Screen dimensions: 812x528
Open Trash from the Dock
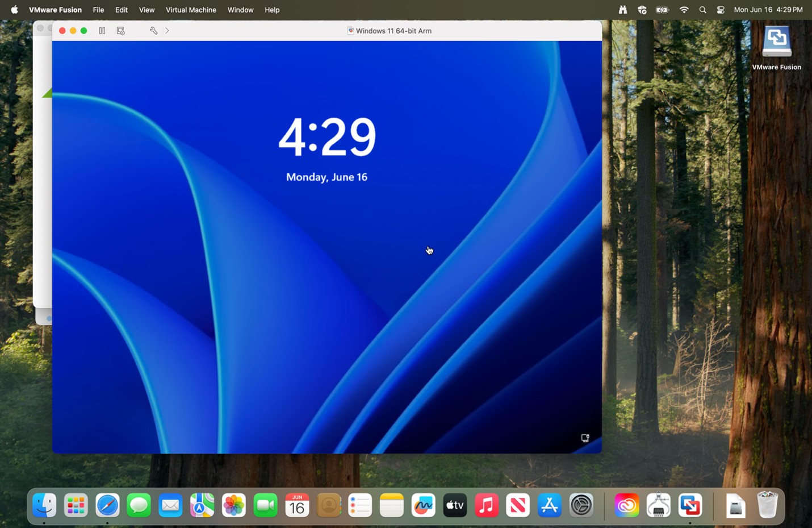[x=767, y=505]
